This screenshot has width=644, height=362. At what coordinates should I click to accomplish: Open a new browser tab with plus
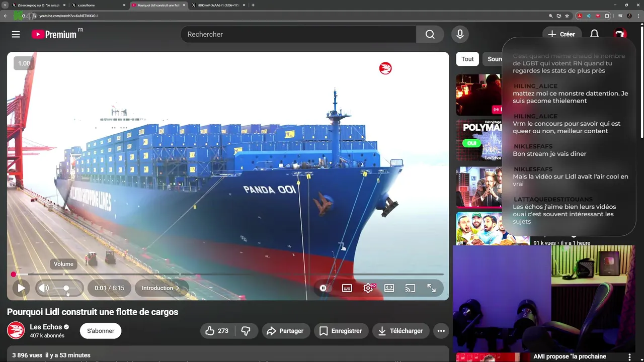tap(253, 5)
